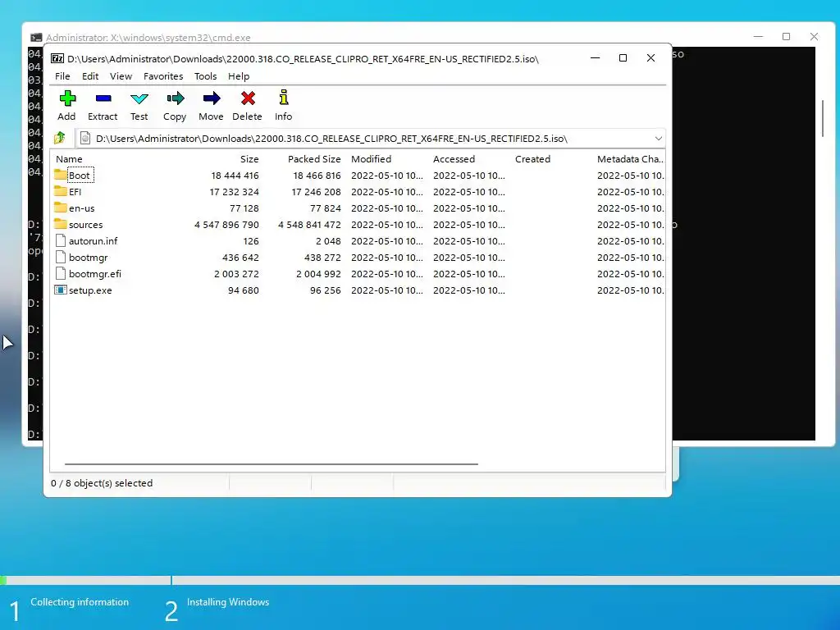Click the Copy toolbar icon
Screen dimensions: 840x630
tap(176, 98)
